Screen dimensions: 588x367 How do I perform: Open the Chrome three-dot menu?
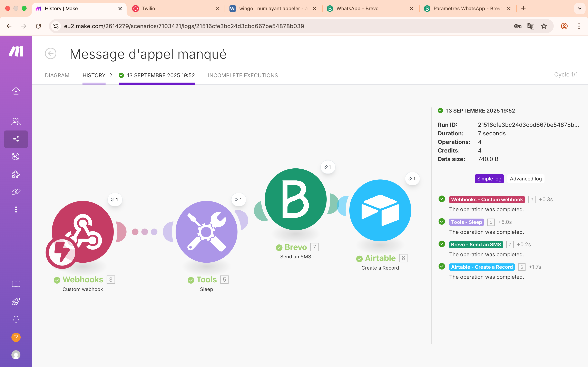(579, 26)
